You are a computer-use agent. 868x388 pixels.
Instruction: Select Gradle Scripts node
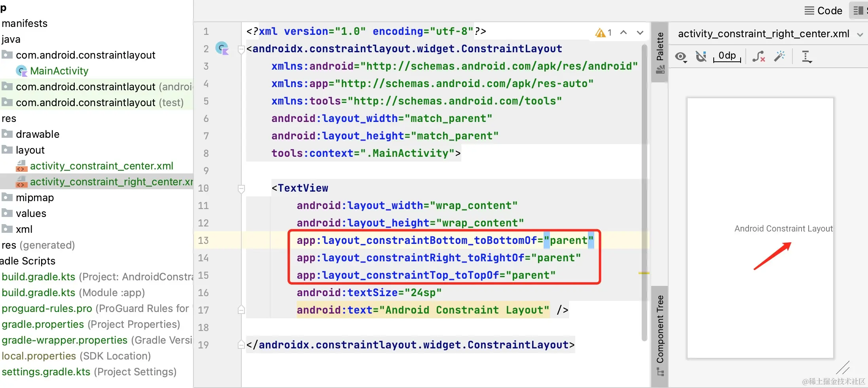[x=28, y=261]
